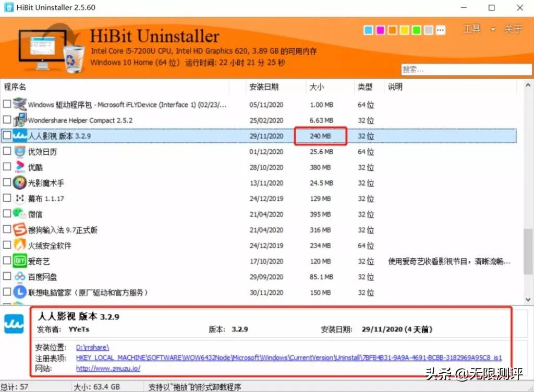
Task: Select the 240 MB size cell
Action: click(x=320, y=136)
